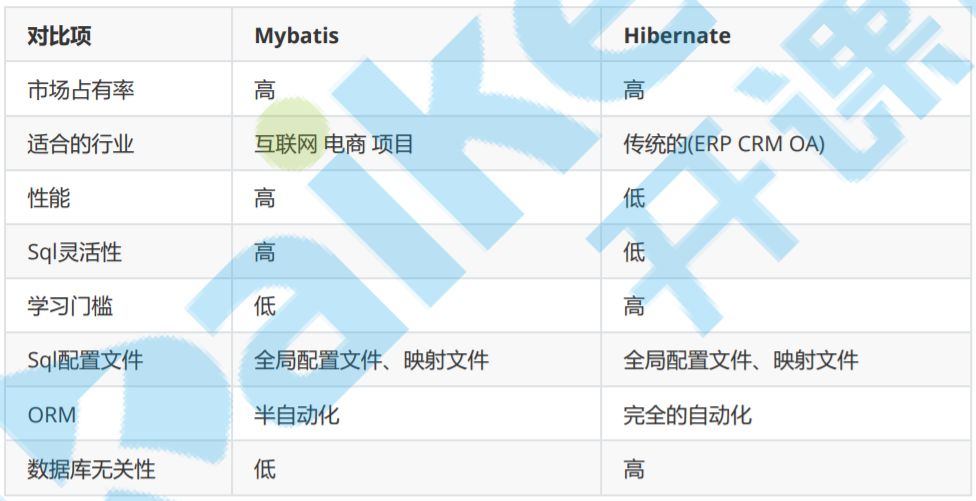The height and width of the screenshot is (501, 976).
Task: Select the 性能 row label
Action: click(x=49, y=198)
